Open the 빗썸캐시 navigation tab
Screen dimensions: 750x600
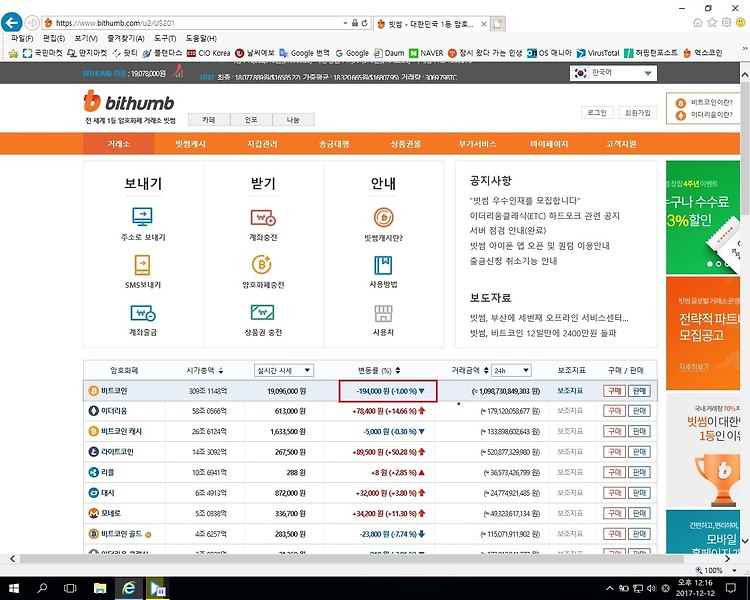[x=190, y=144]
